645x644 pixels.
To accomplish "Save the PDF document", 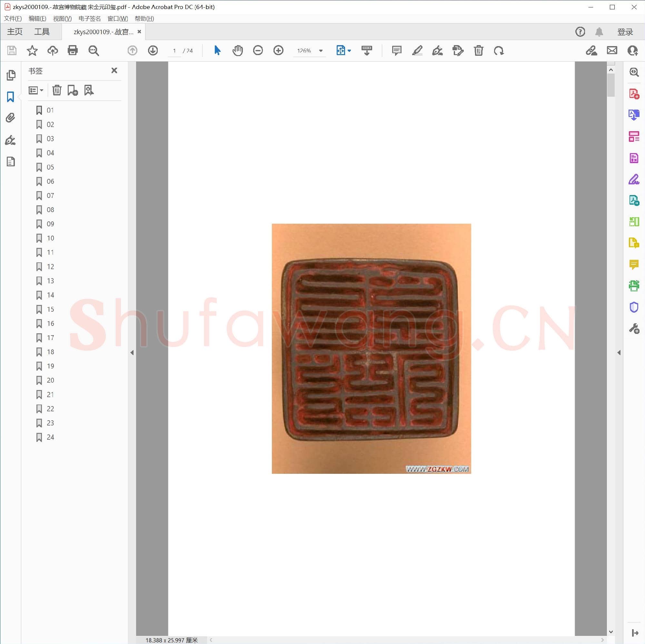I will tap(12, 51).
